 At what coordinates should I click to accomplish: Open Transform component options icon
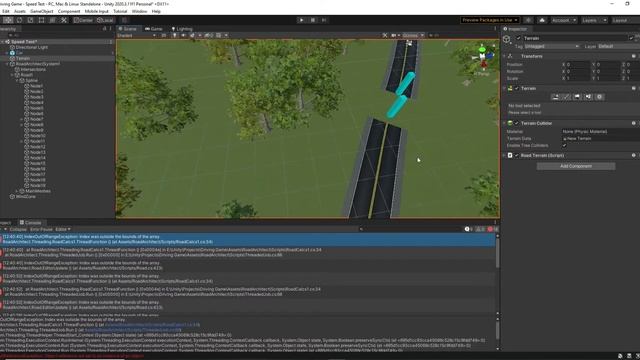pyautogui.click(x=633, y=56)
